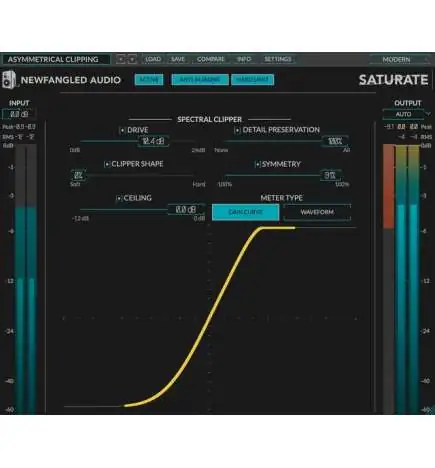Open SETTINGS in the top bar
The image size is (435, 468).
coord(278,59)
